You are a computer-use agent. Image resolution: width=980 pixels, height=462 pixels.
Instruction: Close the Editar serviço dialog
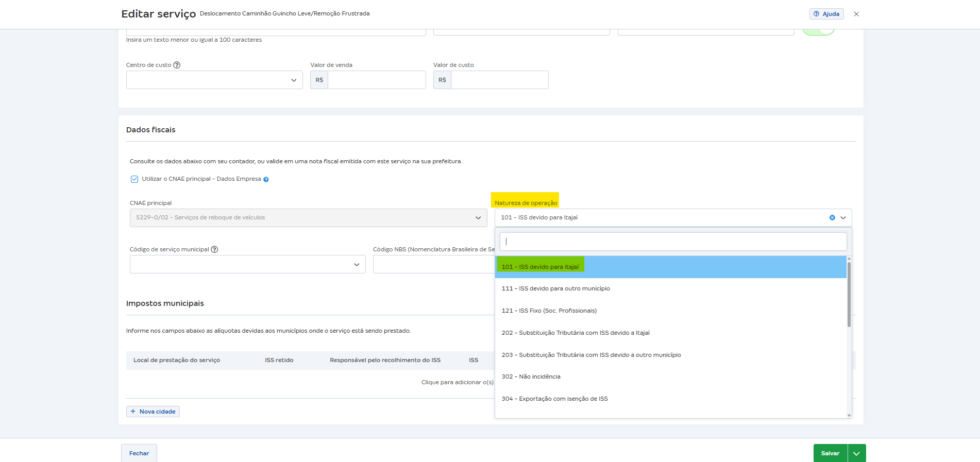(x=856, y=14)
